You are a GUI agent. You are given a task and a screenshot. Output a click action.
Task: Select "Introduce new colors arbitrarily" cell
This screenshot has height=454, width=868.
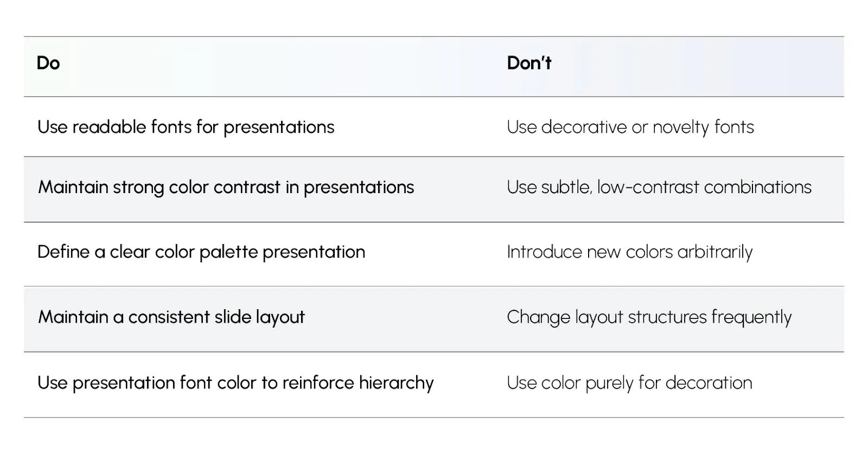tap(629, 252)
